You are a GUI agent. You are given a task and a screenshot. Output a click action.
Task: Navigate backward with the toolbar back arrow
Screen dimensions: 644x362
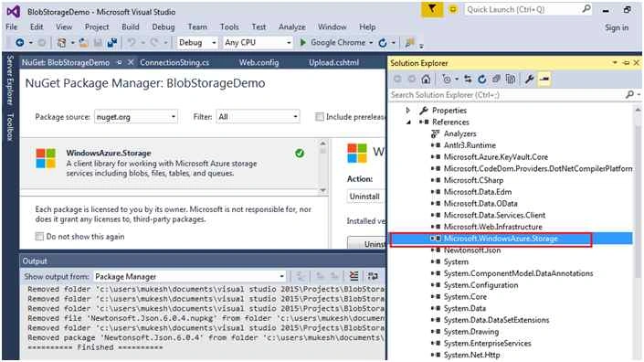coord(19,42)
